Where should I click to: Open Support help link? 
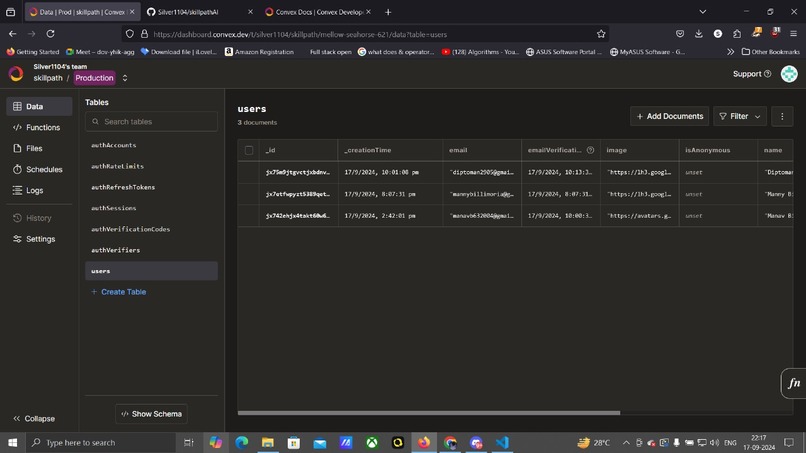pos(752,74)
